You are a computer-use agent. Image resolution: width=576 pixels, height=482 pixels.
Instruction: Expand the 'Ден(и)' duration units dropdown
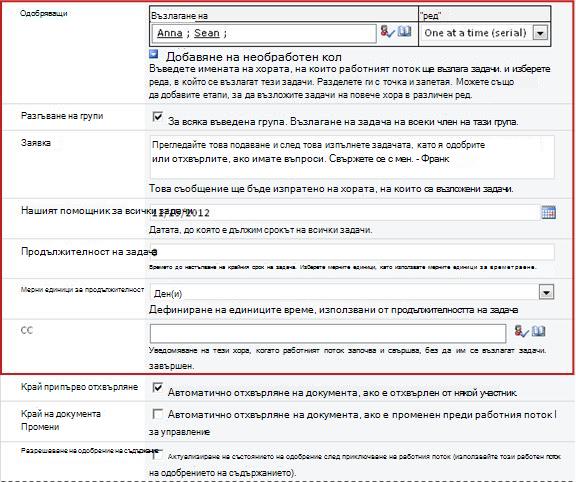(x=546, y=293)
